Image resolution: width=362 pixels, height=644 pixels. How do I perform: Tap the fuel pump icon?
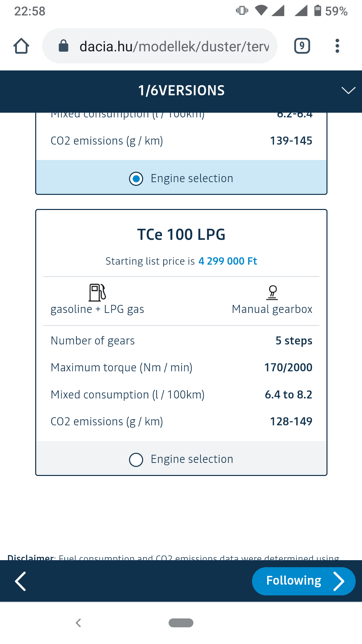tap(97, 292)
